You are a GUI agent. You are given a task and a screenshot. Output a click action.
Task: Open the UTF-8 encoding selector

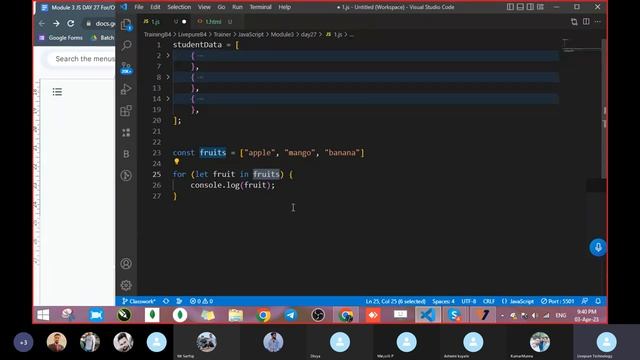point(469,301)
